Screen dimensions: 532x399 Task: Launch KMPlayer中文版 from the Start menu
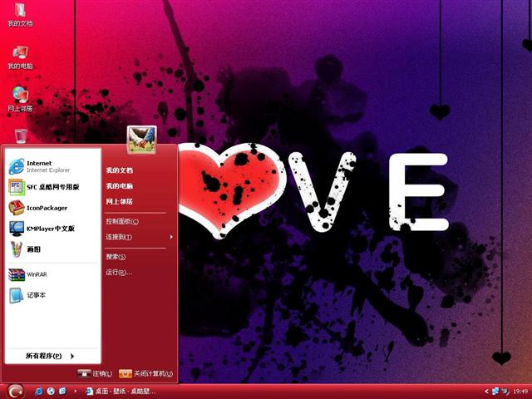pyautogui.click(x=53, y=229)
